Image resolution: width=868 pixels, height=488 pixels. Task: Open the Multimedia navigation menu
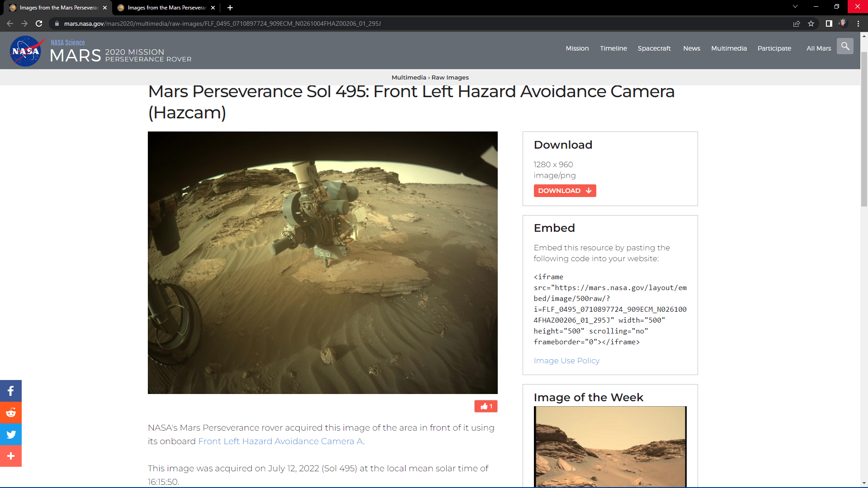729,48
